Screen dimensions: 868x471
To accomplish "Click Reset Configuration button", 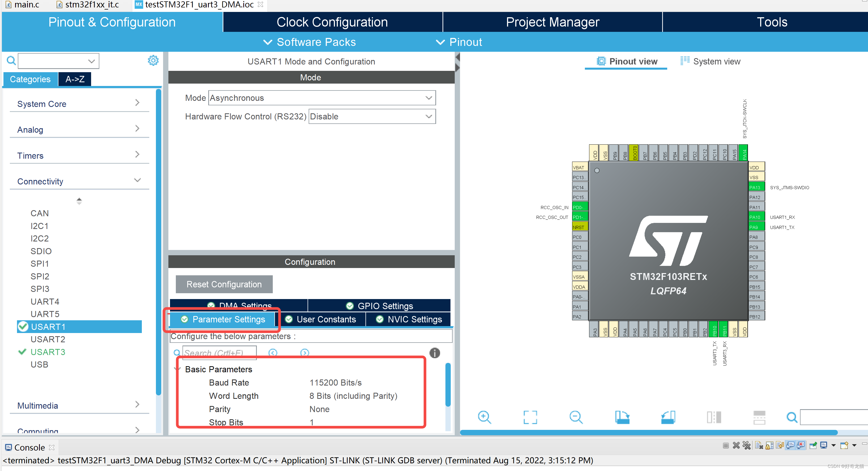I will click(x=224, y=284).
